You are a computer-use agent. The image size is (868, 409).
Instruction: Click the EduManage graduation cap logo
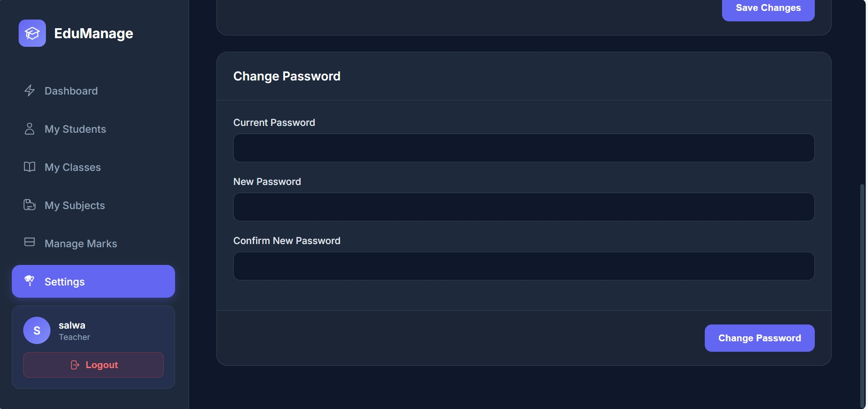click(x=32, y=33)
